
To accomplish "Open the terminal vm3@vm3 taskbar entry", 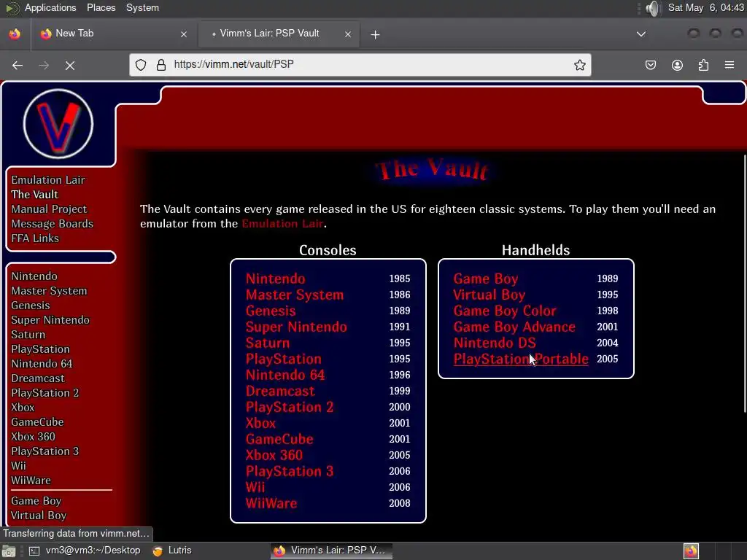I will tap(85, 551).
